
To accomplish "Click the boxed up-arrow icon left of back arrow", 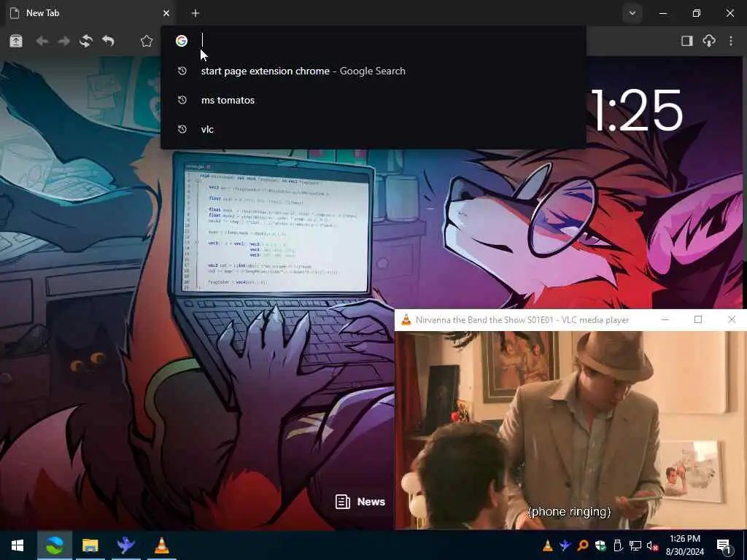I will [x=16, y=41].
